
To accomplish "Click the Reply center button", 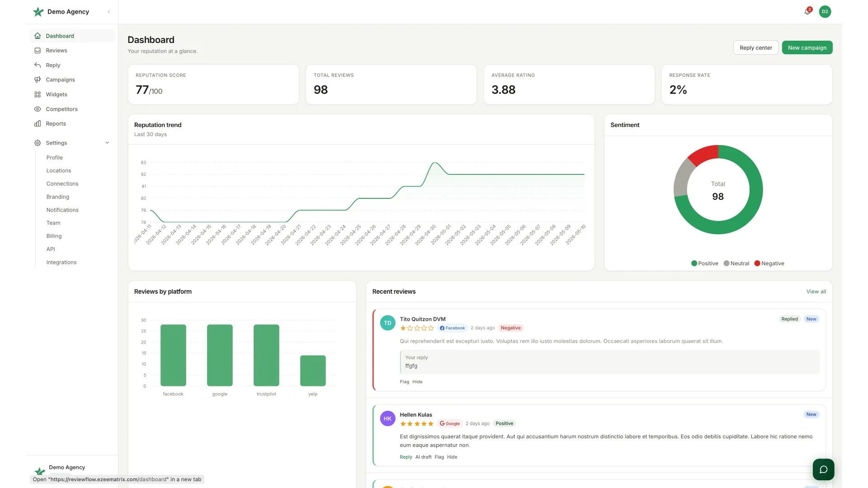I will click(755, 47).
